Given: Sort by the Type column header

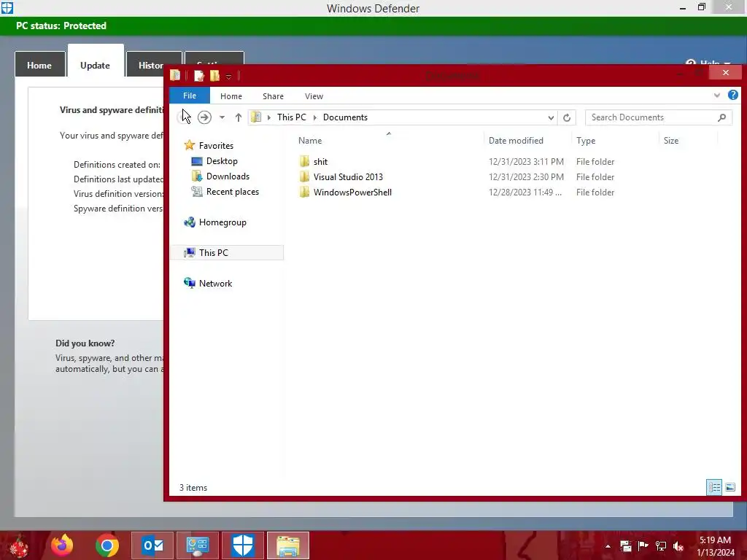Looking at the screenshot, I should [x=586, y=141].
